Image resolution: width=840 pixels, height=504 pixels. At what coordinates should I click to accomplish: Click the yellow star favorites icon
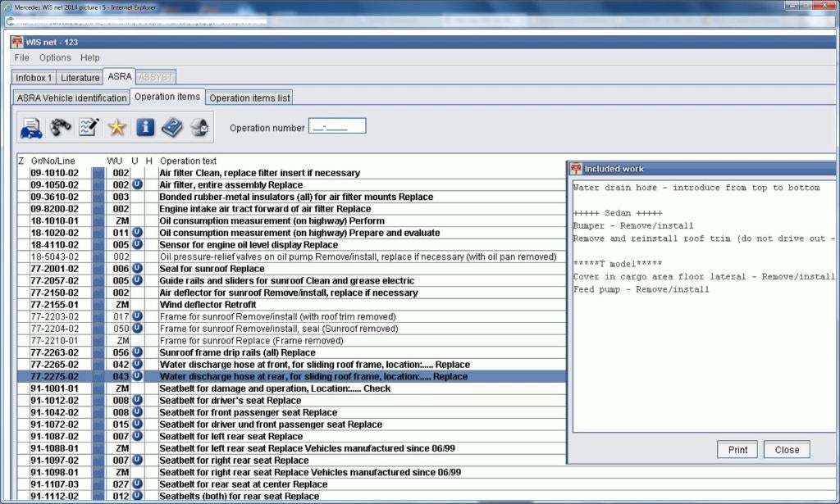(116, 128)
